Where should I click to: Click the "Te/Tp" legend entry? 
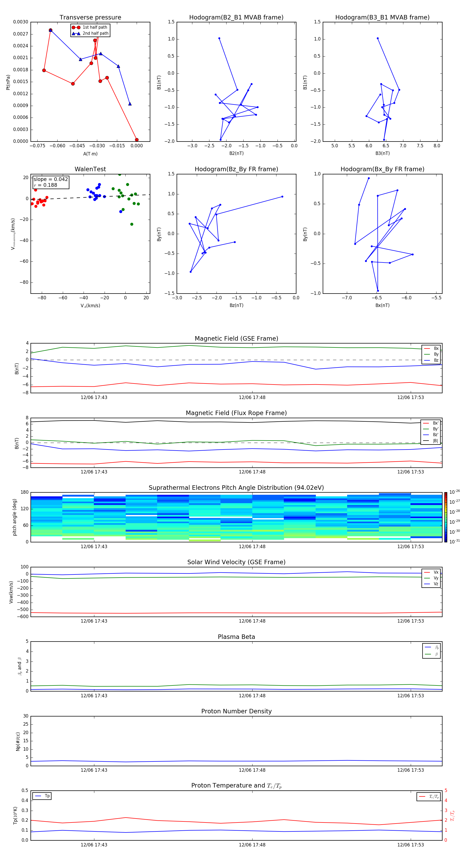click(429, 797)
